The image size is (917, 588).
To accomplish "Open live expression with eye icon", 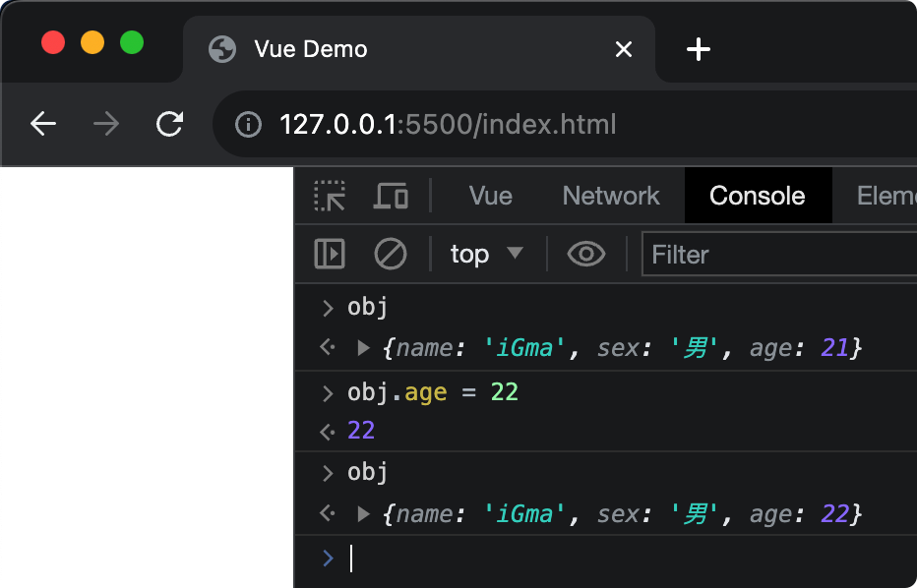I will (x=586, y=255).
